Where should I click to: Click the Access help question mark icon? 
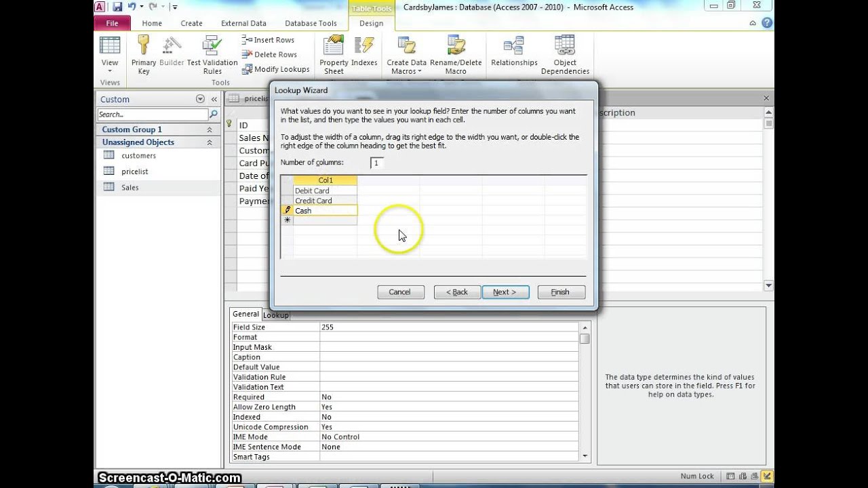(766, 23)
